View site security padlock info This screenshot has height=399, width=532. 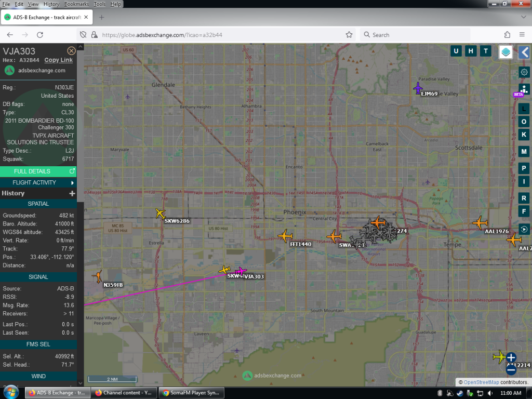pyautogui.click(x=95, y=35)
